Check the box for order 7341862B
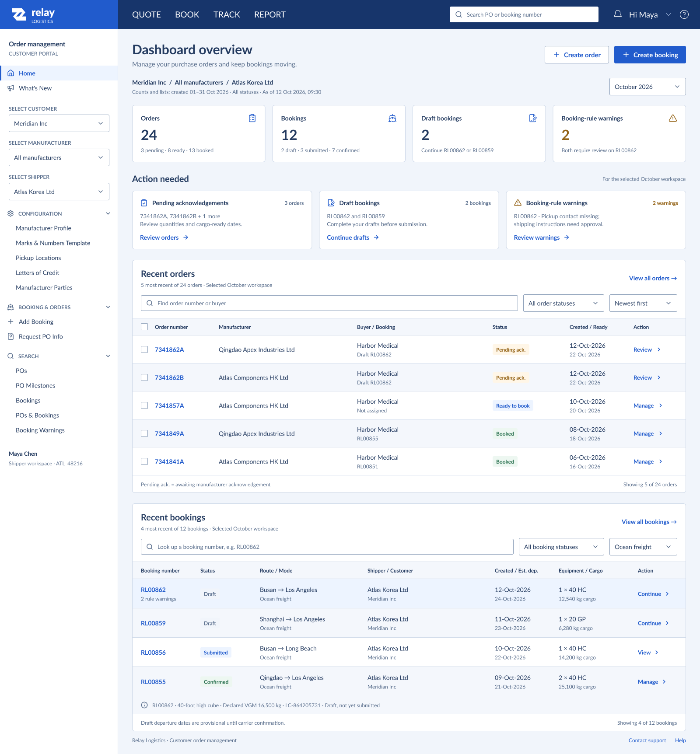The image size is (700, 754). point(144,377)
